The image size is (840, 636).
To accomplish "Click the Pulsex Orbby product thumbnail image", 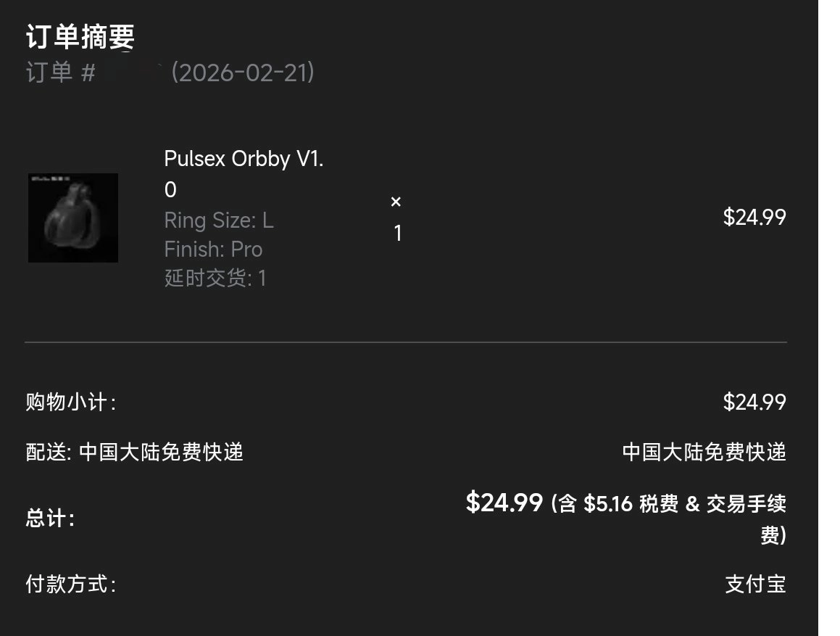I will tap(73, 218).
